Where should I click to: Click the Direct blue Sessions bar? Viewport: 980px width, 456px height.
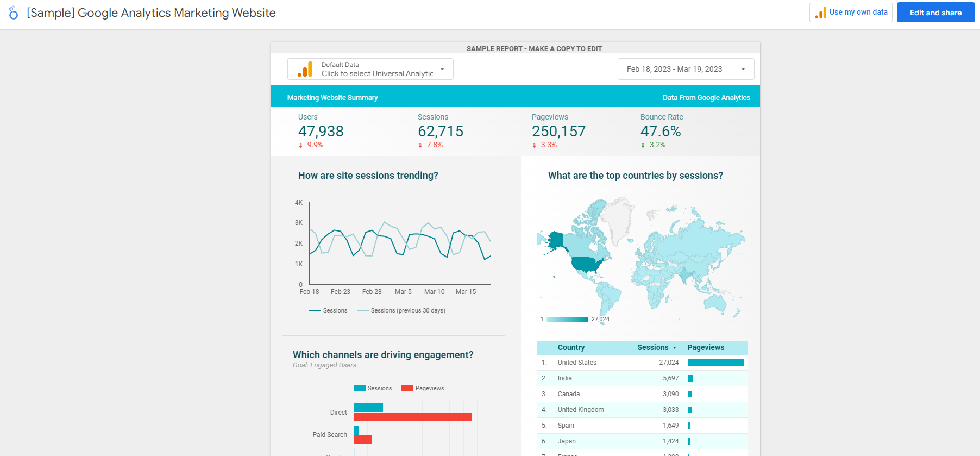pyautogui.click(x=368, y=408)
